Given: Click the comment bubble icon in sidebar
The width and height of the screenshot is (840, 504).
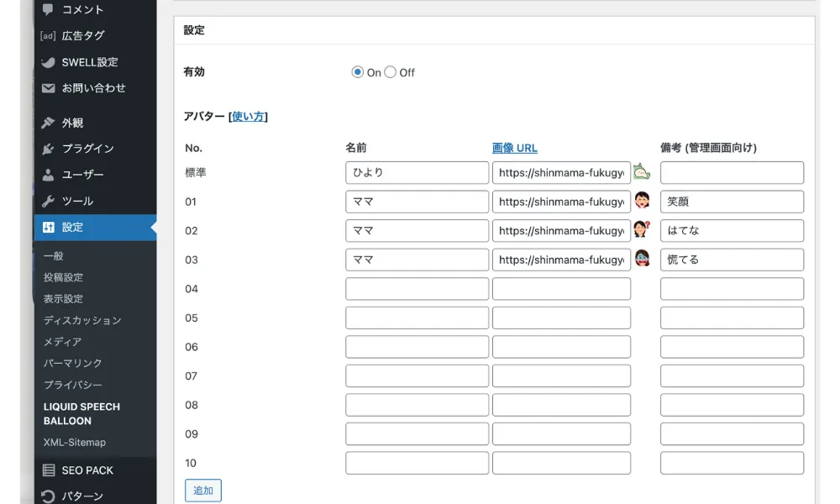Looking at the screenshot, I should coord(49,9).
